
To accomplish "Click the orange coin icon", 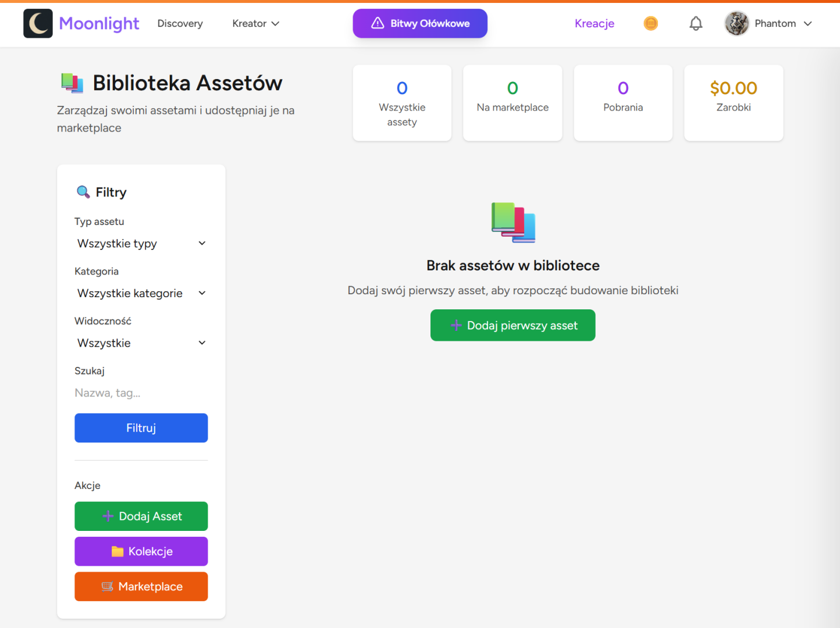I will pos(650,23).
